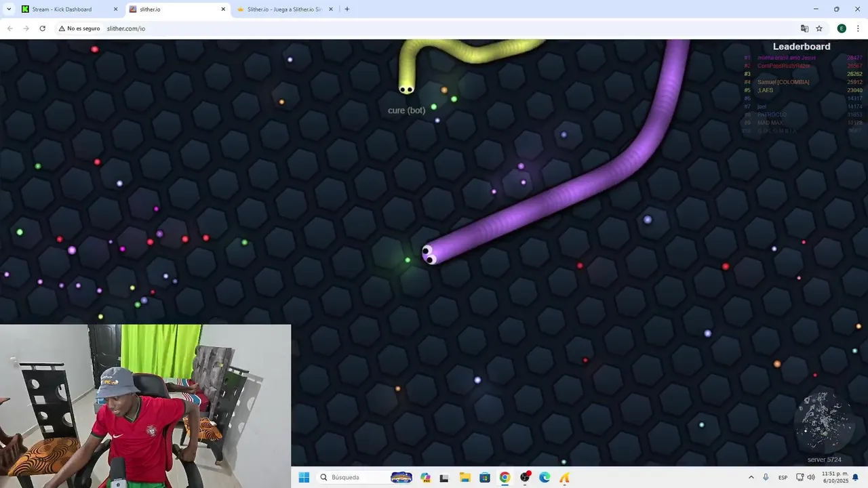Image resolution: width=868 pixels, height=488 pixels.
Task: Click leaderboard entry PATROCLO
Action: (772, 115)
